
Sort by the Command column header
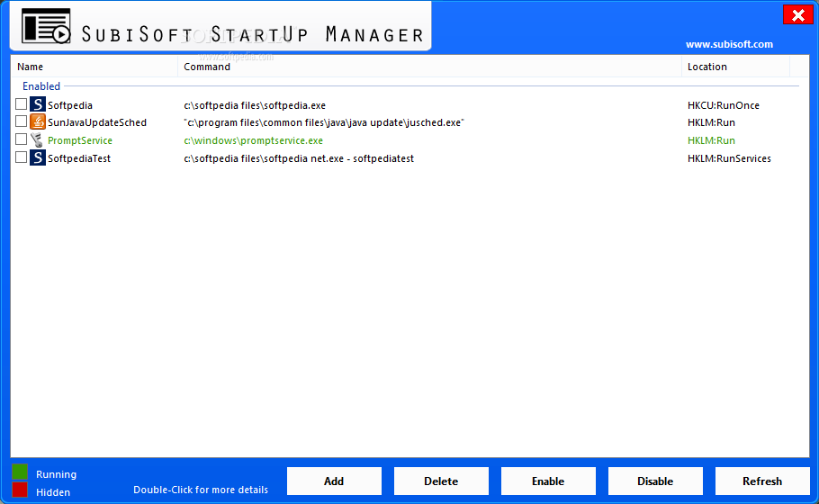coord(429,67)
